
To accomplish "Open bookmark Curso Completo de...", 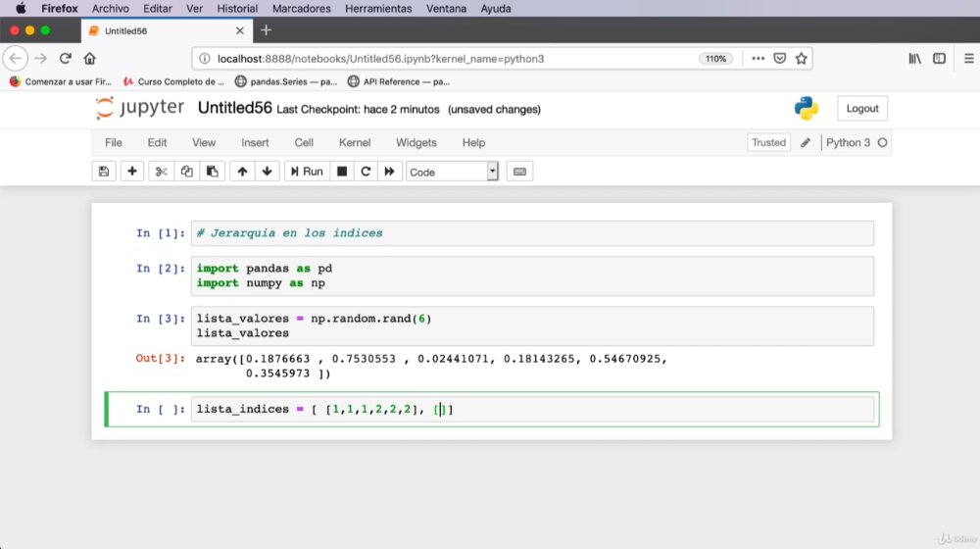I will 173,81.
